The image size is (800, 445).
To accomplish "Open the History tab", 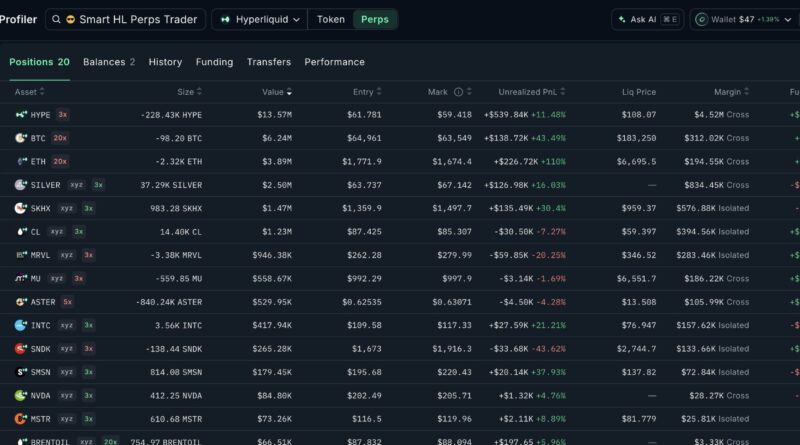I will tap(165, 62).
